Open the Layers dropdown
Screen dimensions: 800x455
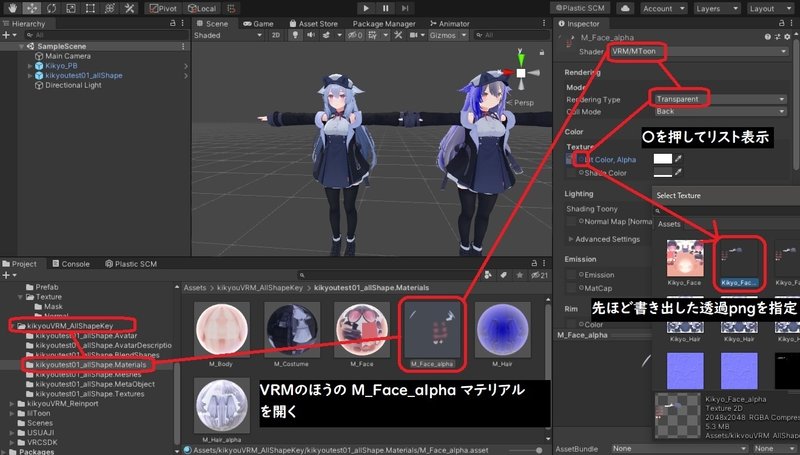click(x=717, y=8)
